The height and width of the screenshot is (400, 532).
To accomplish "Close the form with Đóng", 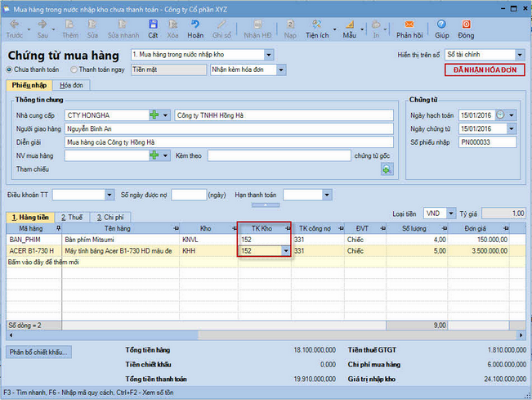I will point(466,29).
